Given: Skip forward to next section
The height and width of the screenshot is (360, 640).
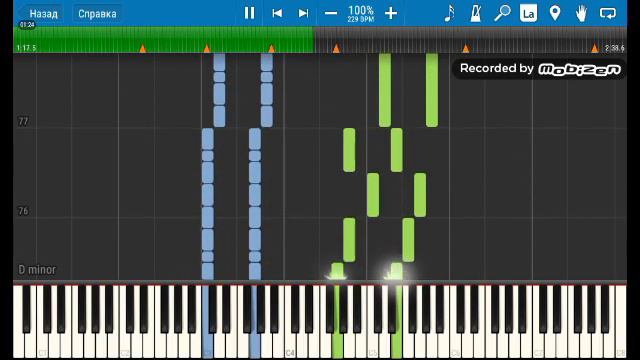Looking at the screenshot, I should (x=303, y=13).
